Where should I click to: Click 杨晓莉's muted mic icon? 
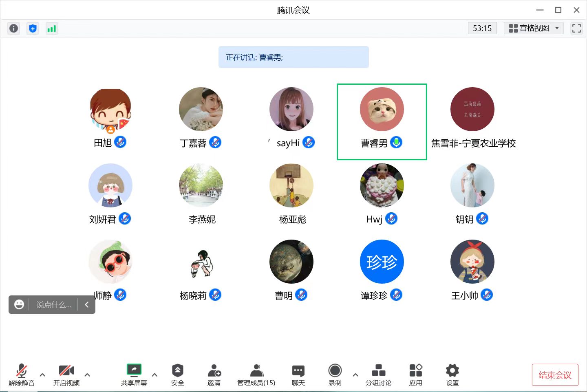(x=215, y=295)
